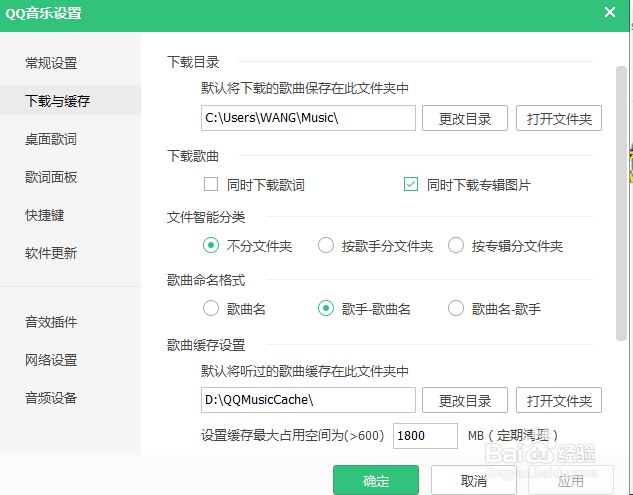The image size is (633, 495).
Task: Open the 常规设置 section
Action: click(51, 63)
